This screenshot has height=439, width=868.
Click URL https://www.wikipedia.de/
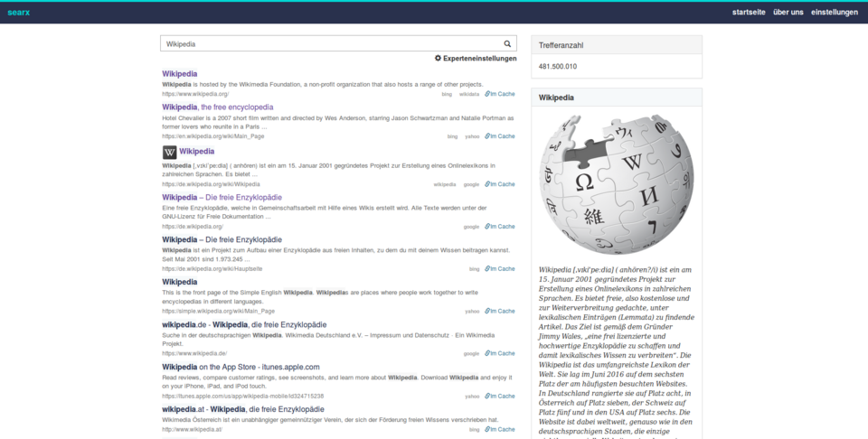(x=194, y=353)
